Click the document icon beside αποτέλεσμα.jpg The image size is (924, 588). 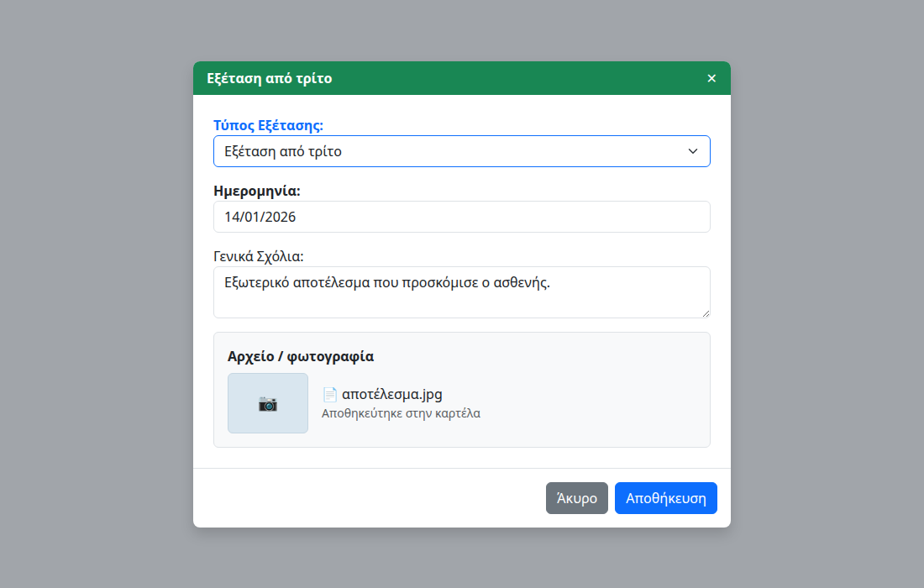330,394
